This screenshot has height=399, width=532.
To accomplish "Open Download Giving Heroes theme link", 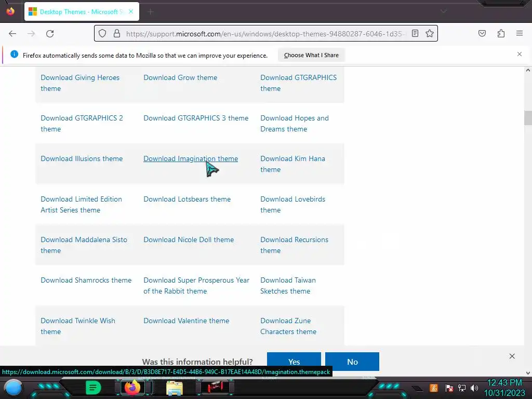I will 80,83.
